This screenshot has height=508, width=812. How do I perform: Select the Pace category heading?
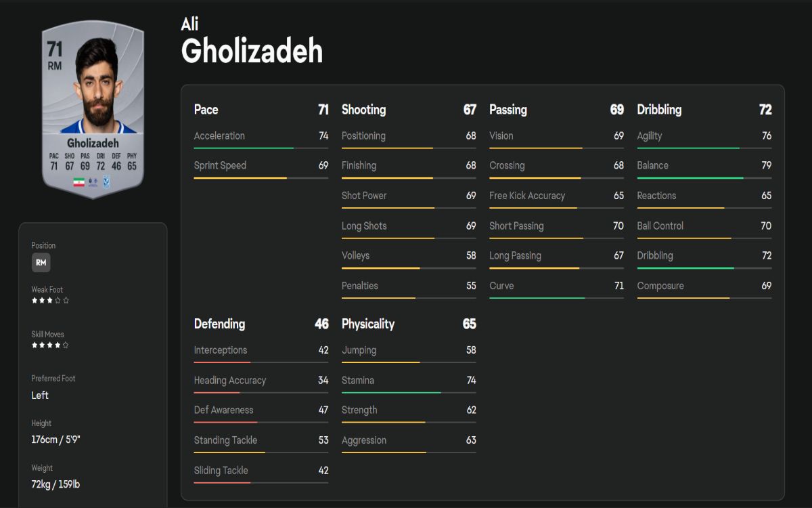[x=206, y=110]
